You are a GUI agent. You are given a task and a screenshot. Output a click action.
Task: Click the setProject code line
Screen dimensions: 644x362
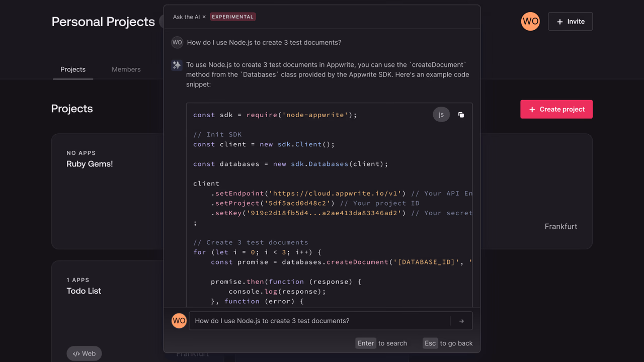point(315,203)
